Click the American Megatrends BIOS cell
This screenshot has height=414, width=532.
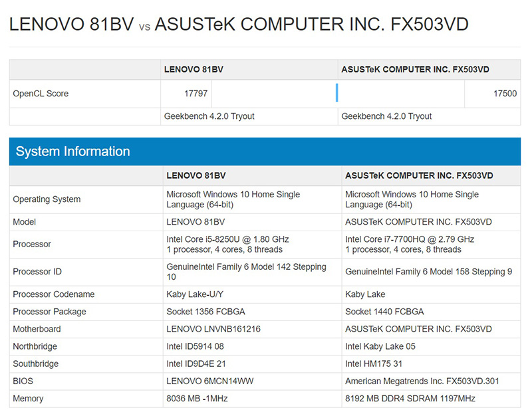[x=422, y=381]
